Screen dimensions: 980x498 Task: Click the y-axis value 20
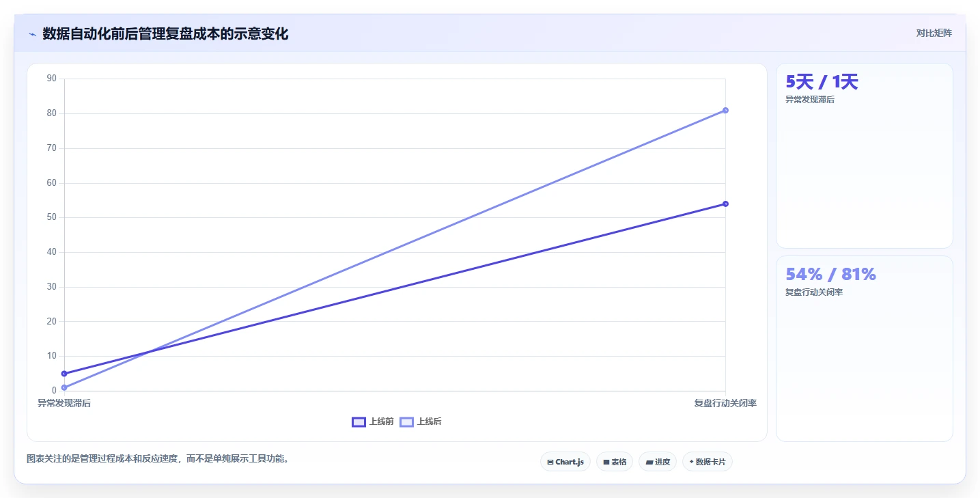pos(51,321)
